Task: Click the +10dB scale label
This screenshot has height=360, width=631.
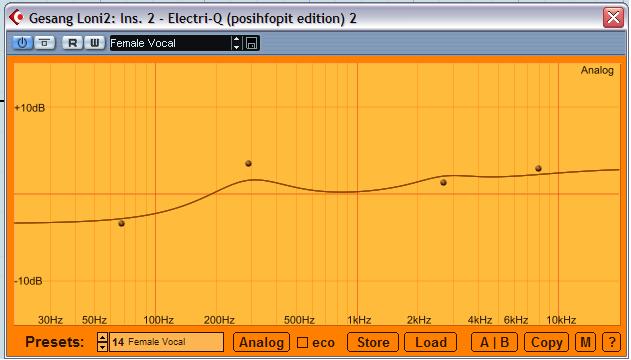Action: coord(30,108)
